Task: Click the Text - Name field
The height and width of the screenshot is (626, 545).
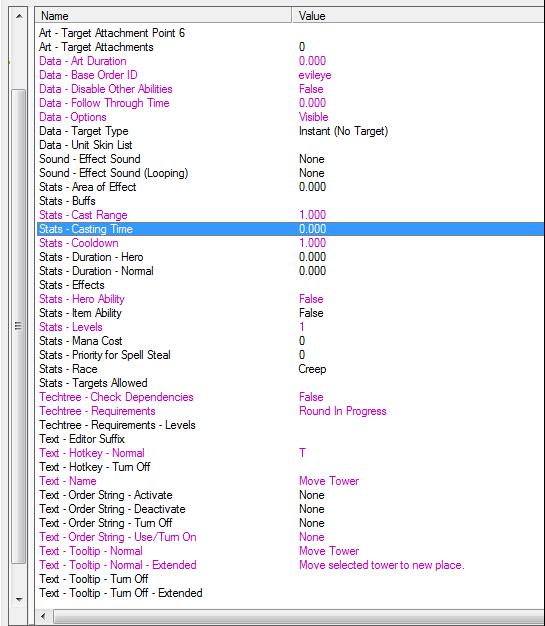Action: (290, 481)
